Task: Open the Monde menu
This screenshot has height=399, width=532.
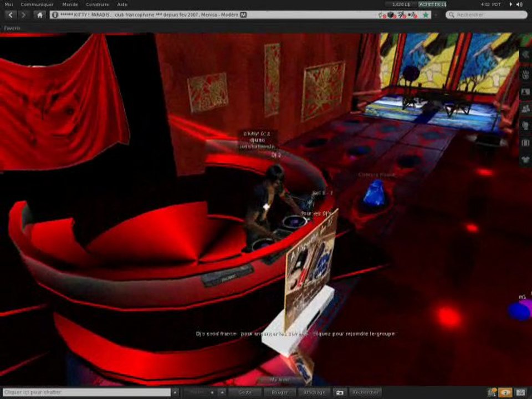Action: click(70, 4)
